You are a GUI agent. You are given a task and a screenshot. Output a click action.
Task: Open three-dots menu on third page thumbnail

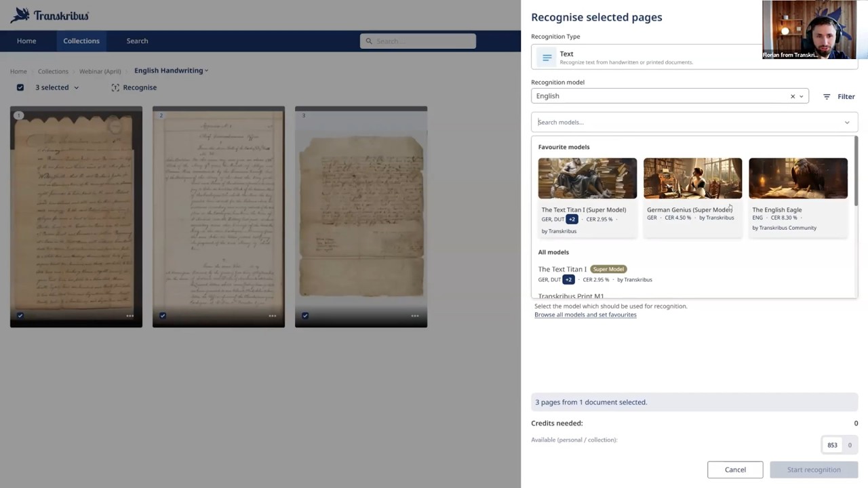(x=414, y=316)
